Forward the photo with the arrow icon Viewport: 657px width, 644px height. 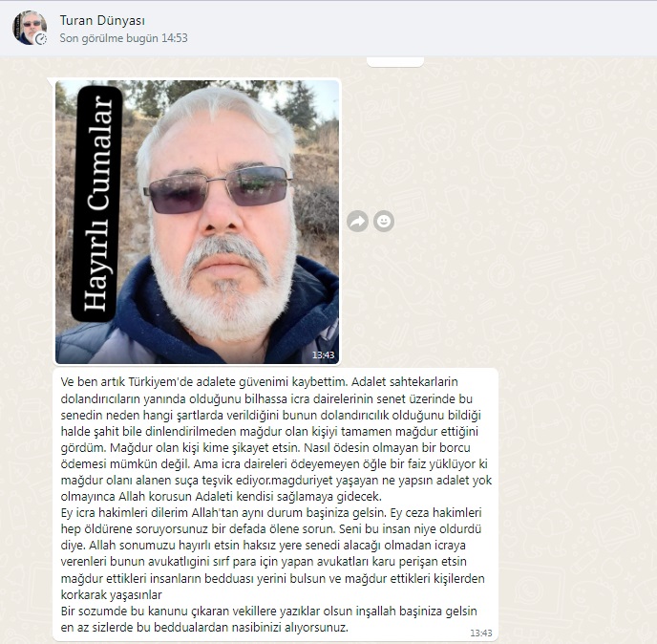coord(357,221)
